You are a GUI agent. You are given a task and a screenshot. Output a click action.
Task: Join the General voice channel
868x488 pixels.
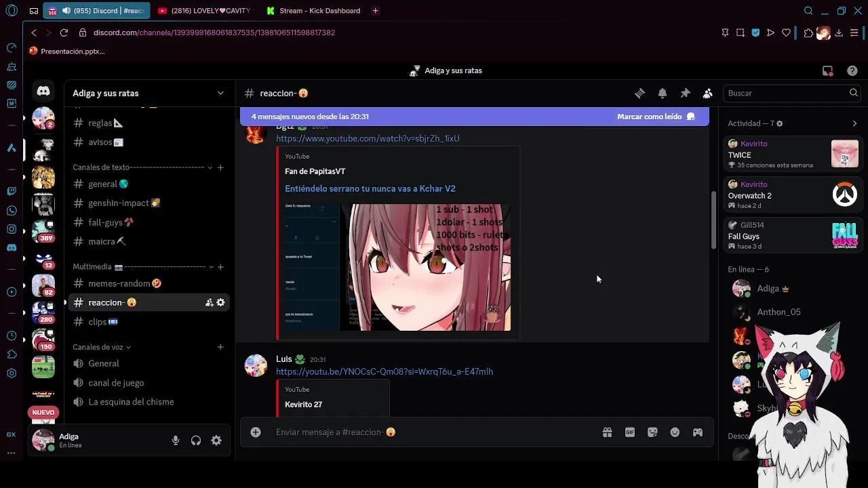149,363
